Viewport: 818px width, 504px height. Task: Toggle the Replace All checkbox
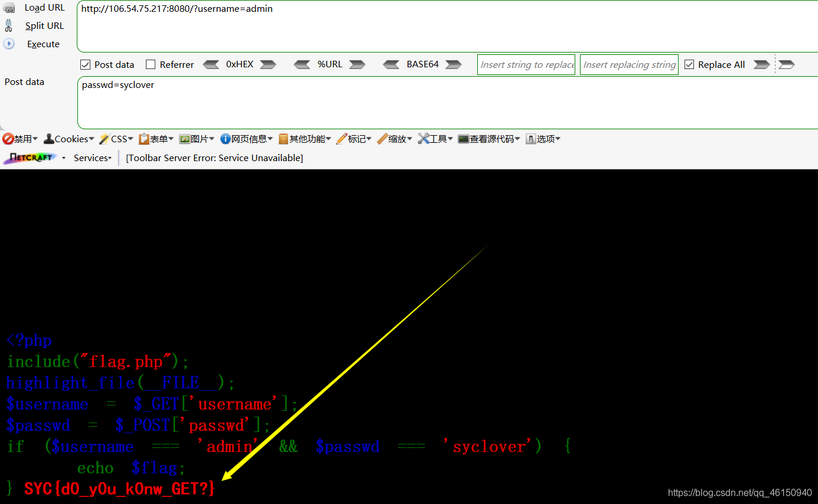pyautogui.click(x=689, y=64)
